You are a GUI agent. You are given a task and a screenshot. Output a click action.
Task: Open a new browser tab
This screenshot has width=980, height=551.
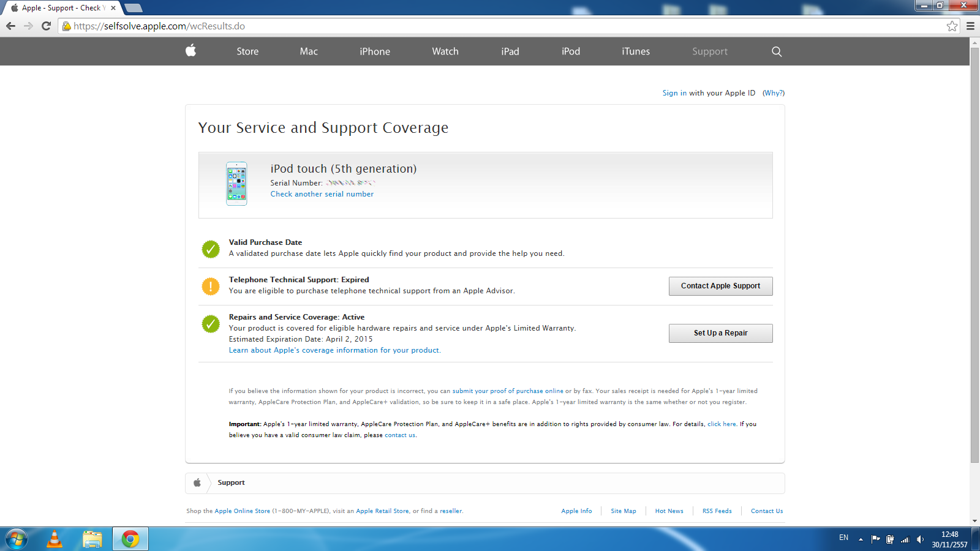[x=133, y=8]
